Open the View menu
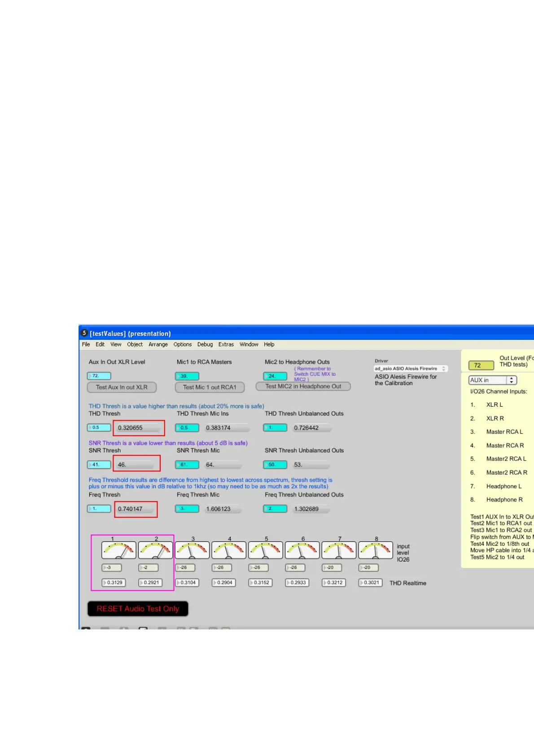 (x=116, y=344)
